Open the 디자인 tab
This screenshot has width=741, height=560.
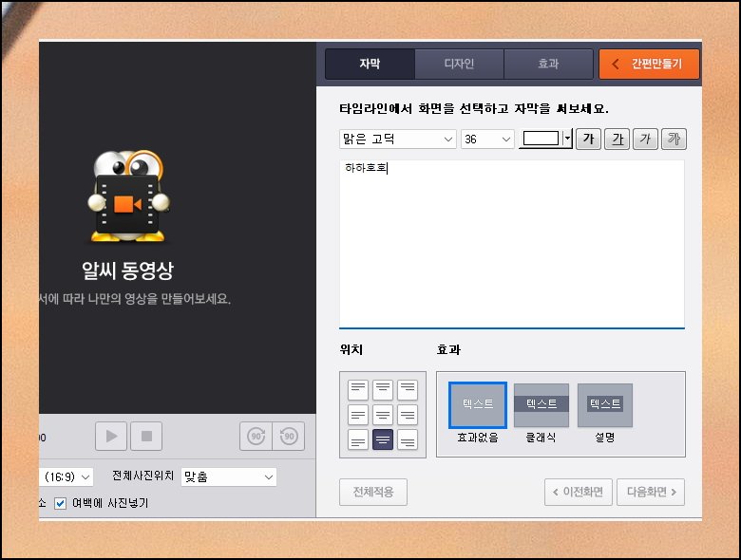click(459, 64)
